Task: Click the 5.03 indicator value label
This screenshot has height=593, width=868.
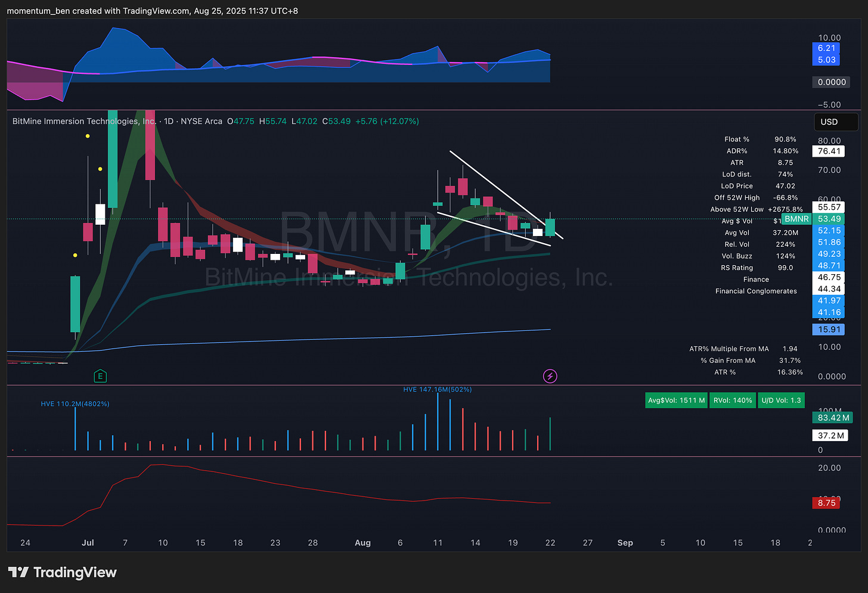Action: [x=826, y=60]
